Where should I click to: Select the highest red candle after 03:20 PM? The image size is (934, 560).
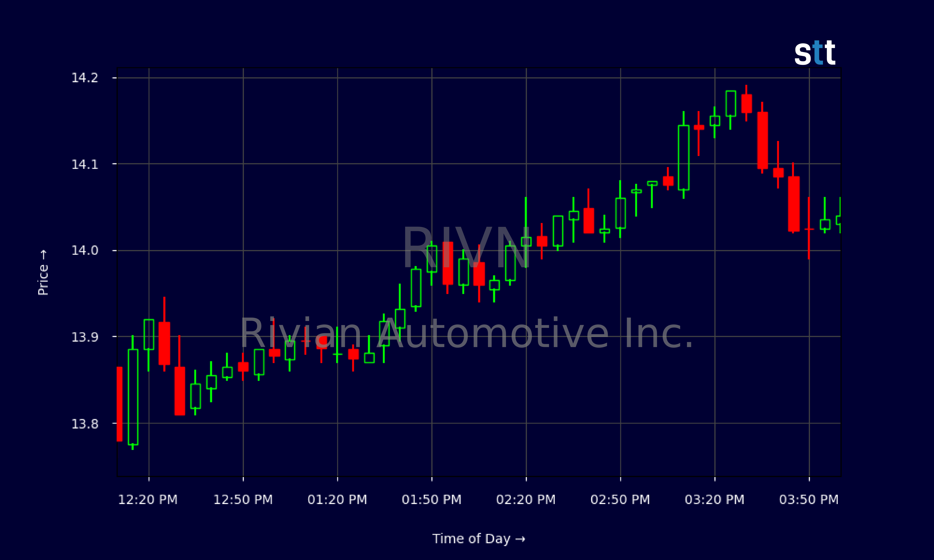746,103
